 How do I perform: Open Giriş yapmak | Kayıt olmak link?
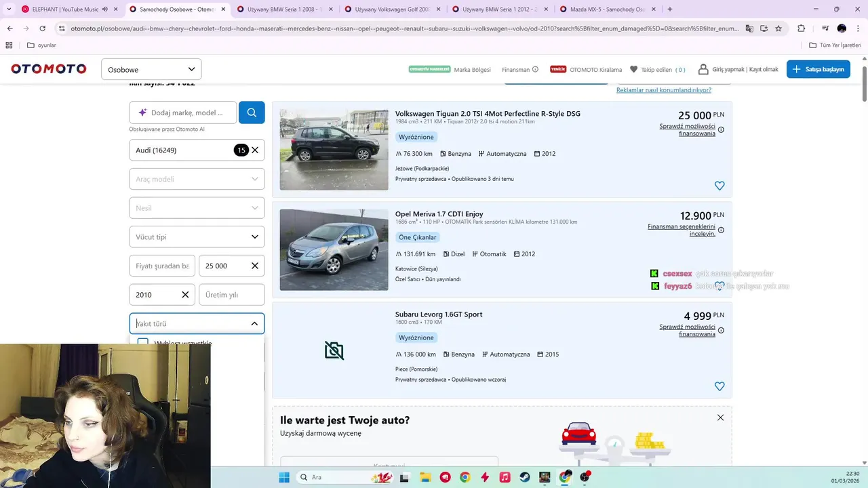click(745, 69)
